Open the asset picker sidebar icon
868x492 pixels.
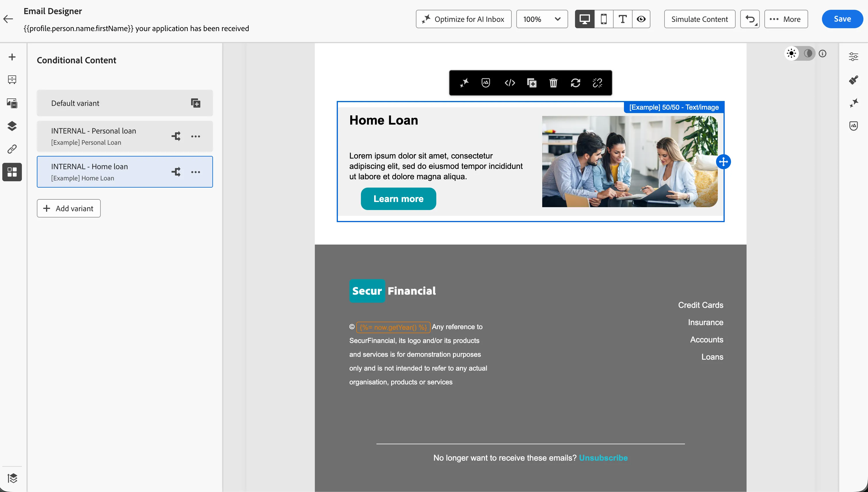12,103
